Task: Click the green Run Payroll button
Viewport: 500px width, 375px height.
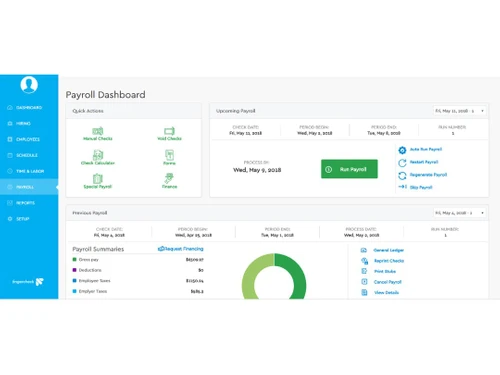Action: 349,169
